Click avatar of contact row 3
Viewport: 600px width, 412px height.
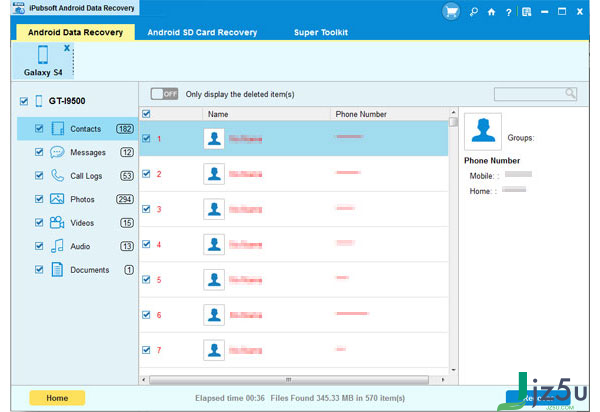tap(214, 209)
